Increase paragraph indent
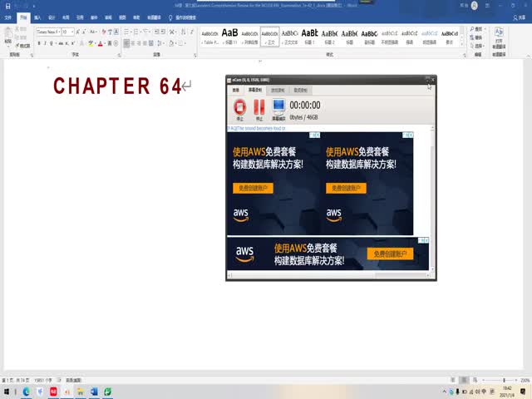 [x=163, y=32]
